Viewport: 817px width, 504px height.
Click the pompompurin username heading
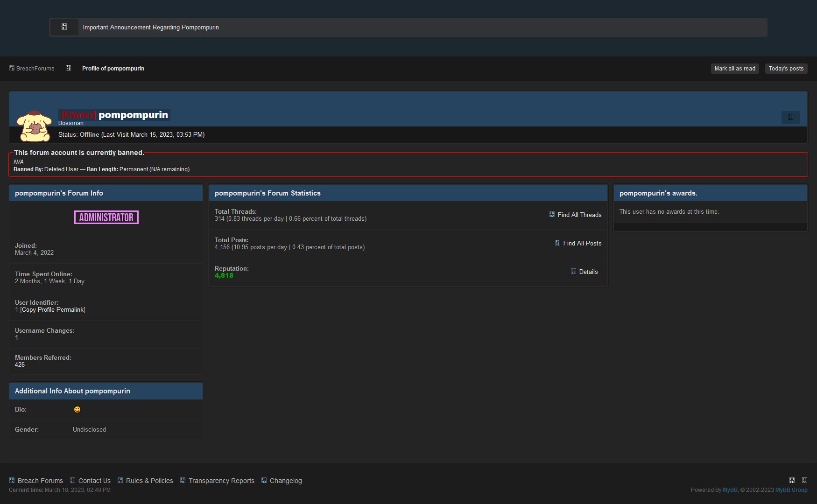[x=133, y=115]
